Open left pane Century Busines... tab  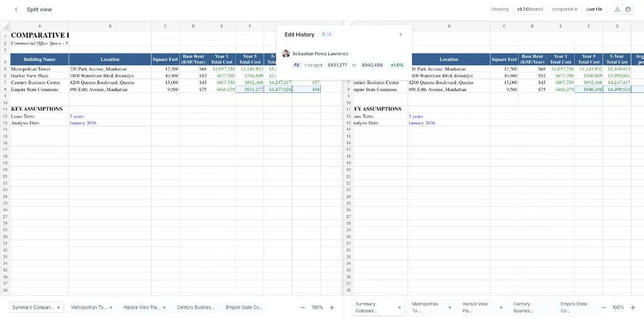tap(196, 307)
